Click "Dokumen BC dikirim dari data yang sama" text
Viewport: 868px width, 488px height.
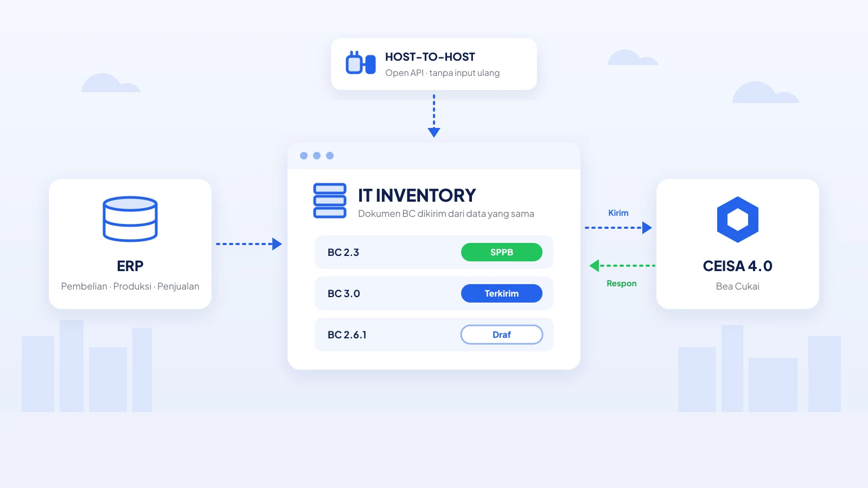[x=446, y=214]
